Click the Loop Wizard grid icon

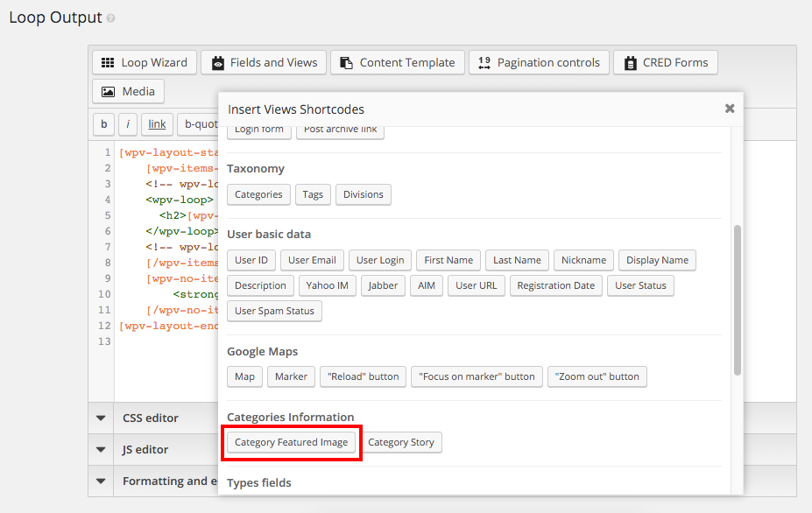click(x=108, y=63)
